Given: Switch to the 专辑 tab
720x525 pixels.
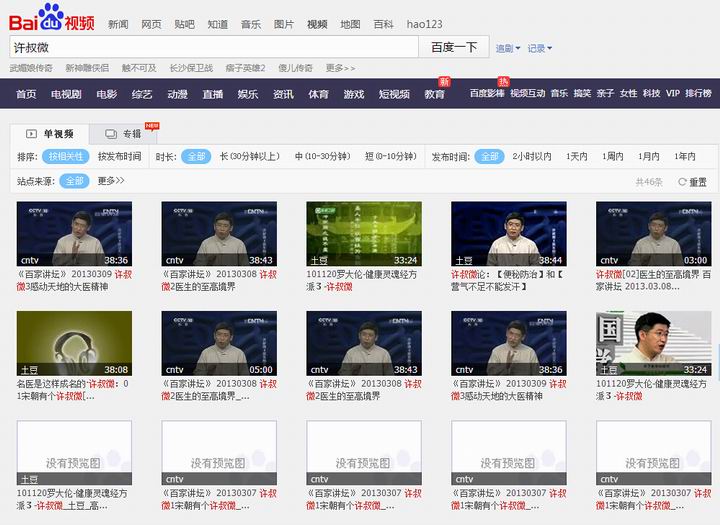Looking at the screenshot, I should [x=123, y=134].
